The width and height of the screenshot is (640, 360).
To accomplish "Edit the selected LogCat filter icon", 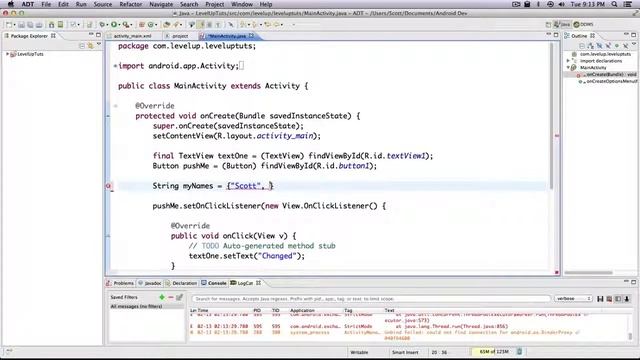I will pyautogui.click(x=179, y=297).
